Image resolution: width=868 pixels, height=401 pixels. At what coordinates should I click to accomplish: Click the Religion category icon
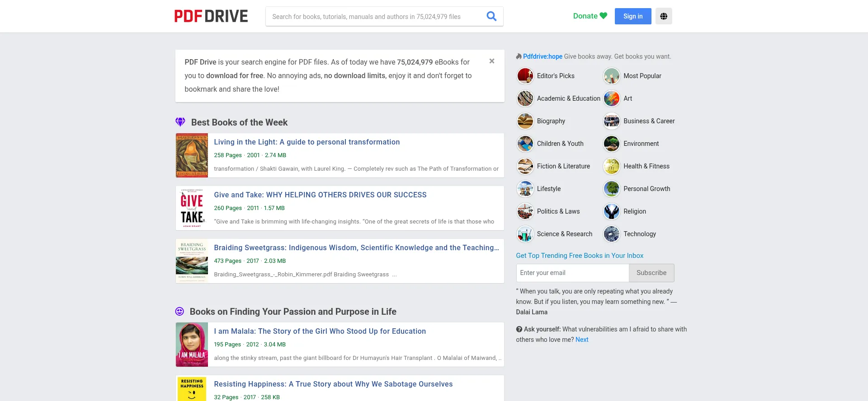612,211
